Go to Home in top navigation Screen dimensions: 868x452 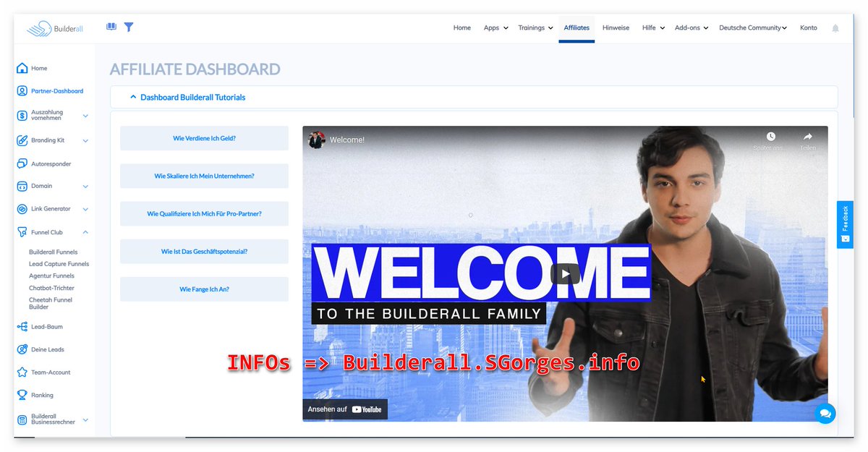(461, 28)
